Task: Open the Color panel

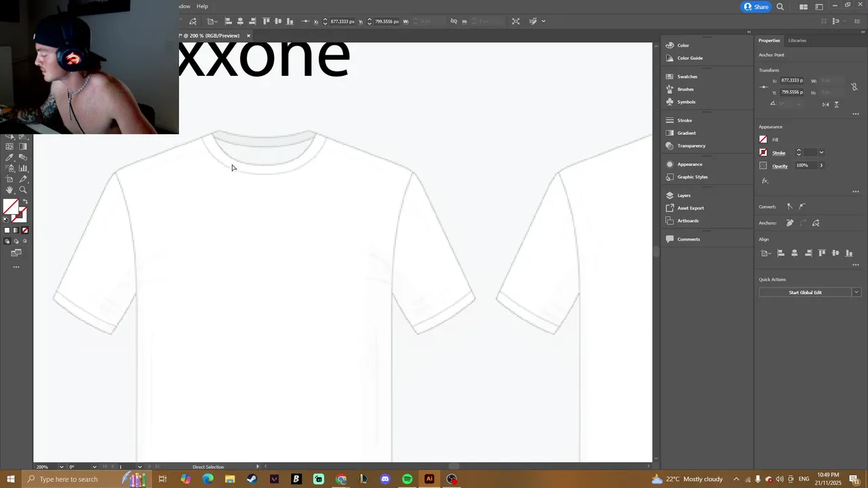Action: pyautogui.click(x=683, y=45)
